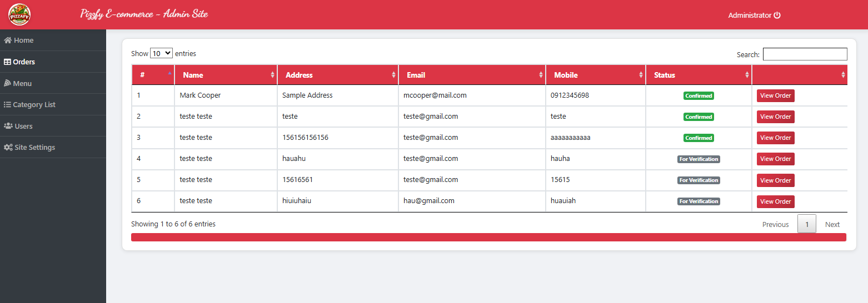The height and width of the screenshot is (303, 868).
Task: Click the Users group icon in sidebar
Action: point(8,126)
